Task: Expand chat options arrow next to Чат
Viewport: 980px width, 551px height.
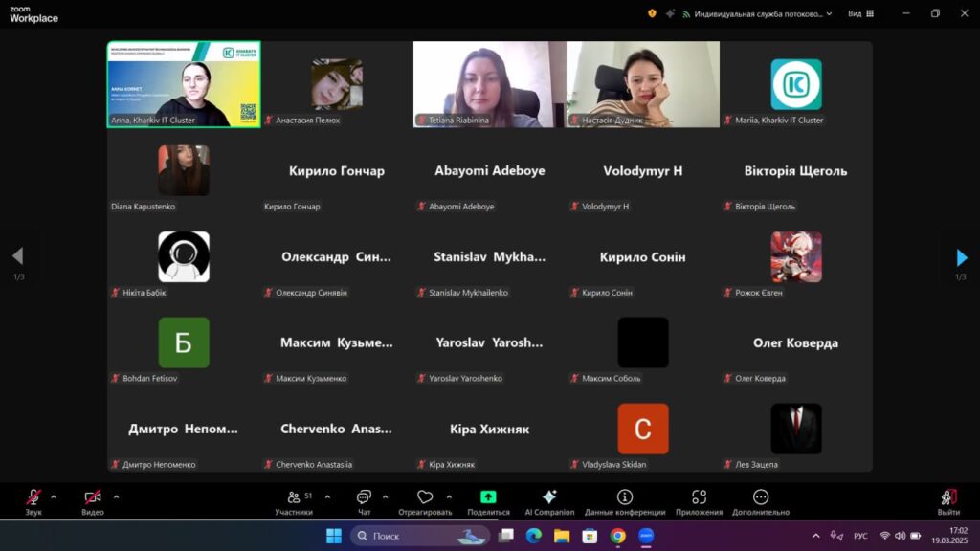Action: click(386, 496)
